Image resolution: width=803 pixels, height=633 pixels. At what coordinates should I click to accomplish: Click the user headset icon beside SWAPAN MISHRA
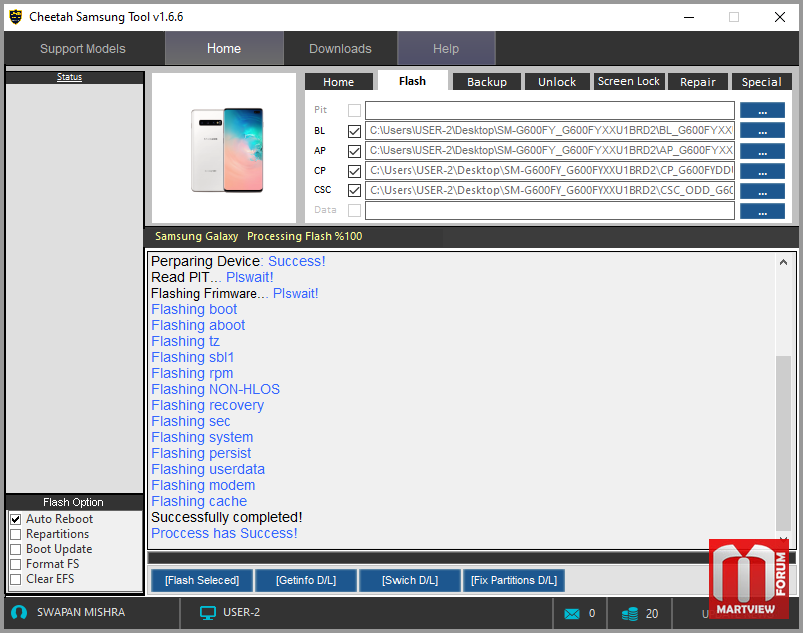(19, 613)
